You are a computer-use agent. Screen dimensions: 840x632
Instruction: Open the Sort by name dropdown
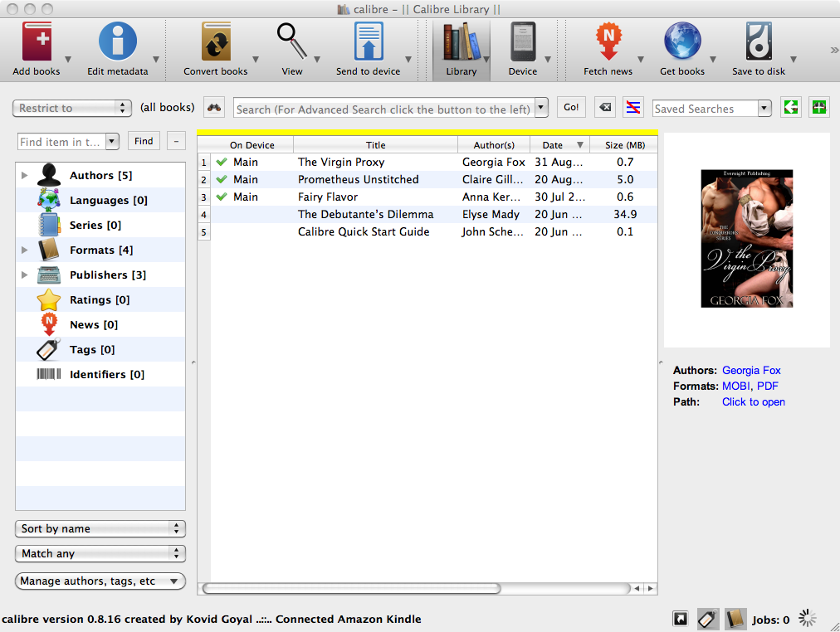[100, 528]
